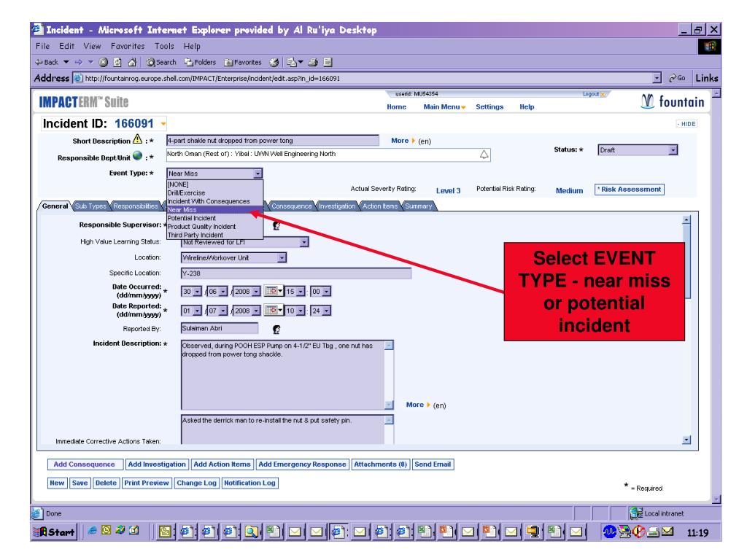This screenshot has width=747, height=560.
Task: Click HIDE link near Incident ID
Action: coord(686,124)
